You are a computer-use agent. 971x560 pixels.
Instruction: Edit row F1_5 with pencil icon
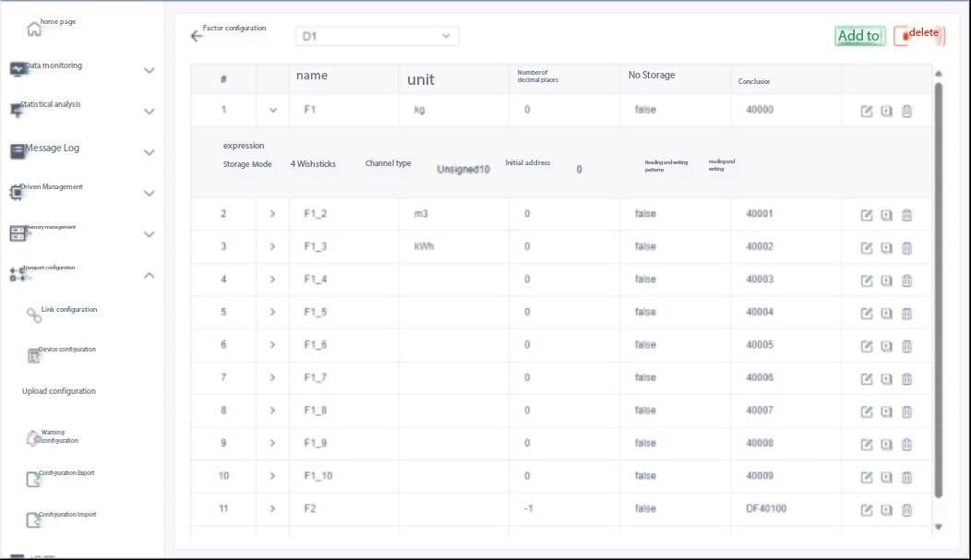coord(867,314)
